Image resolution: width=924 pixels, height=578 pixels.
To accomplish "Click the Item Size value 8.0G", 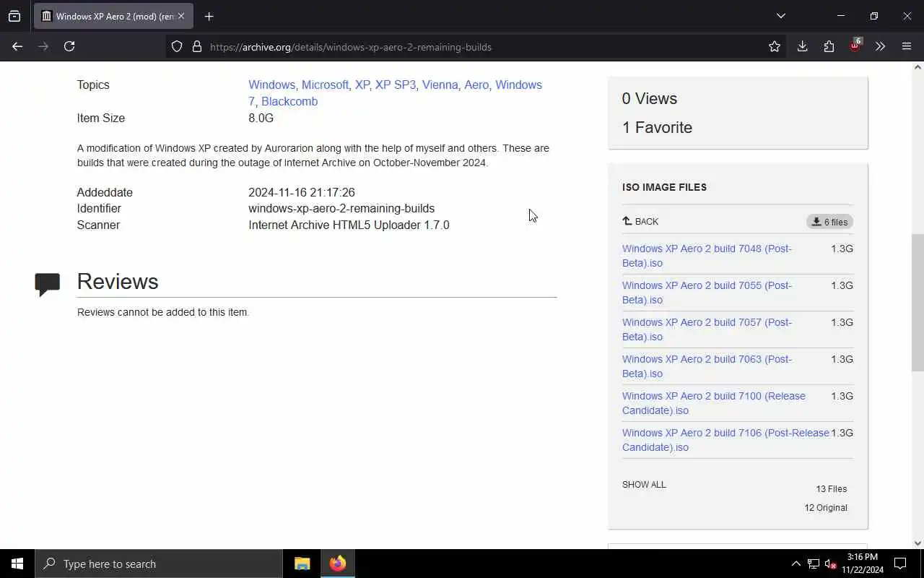I will coord(261,118).
